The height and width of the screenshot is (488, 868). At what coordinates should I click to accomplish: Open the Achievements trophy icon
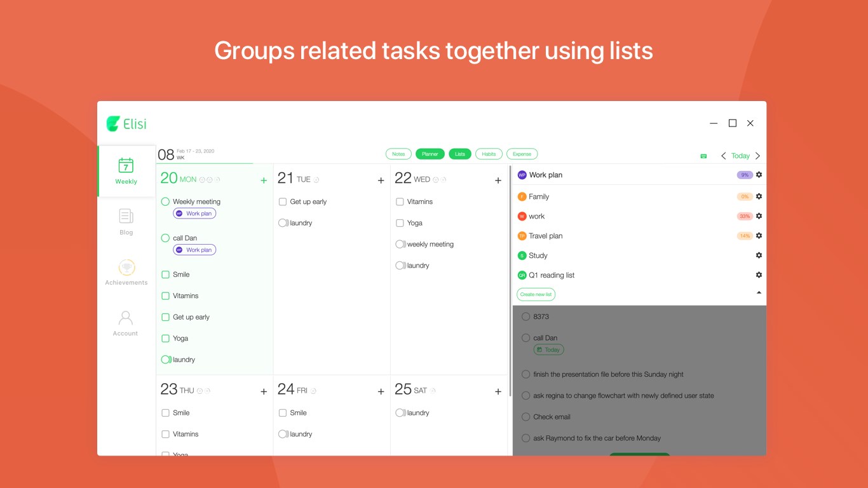tap(126, 268)
